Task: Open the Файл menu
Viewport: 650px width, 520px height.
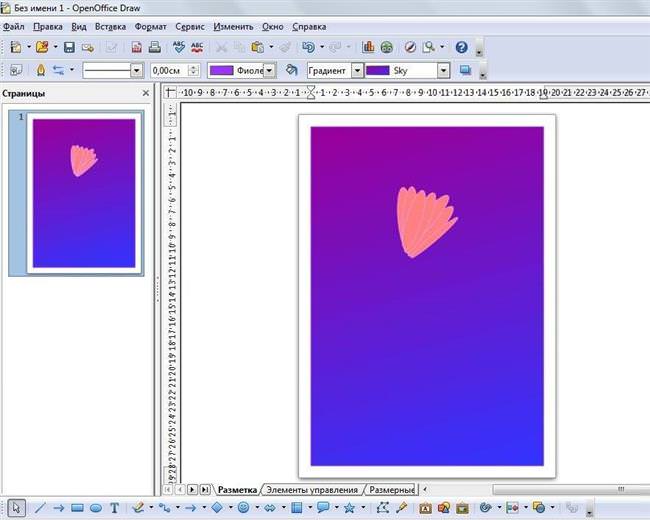Action: click(14, 27)
